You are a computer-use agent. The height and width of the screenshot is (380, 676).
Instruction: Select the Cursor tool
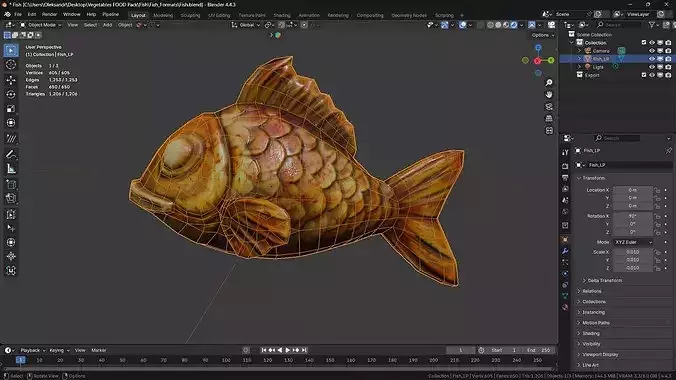(11, 65)
